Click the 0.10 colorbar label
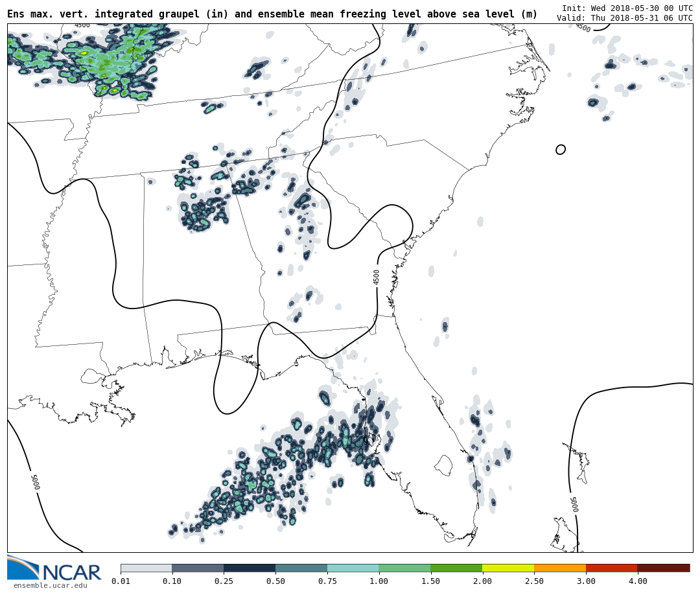The image size is (700, 593). coord(172,581)
